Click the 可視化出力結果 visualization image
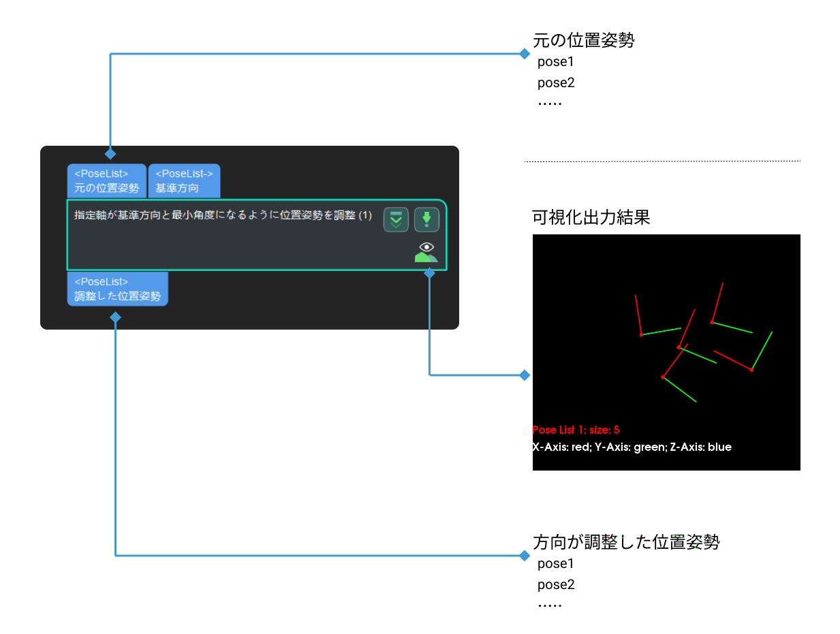 tap(666, 352)
